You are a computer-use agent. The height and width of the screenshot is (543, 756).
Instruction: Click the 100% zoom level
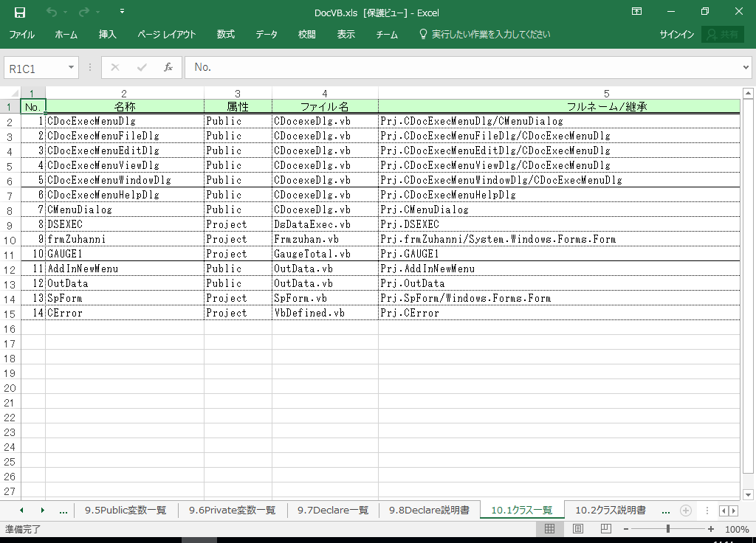click(736, 529)
